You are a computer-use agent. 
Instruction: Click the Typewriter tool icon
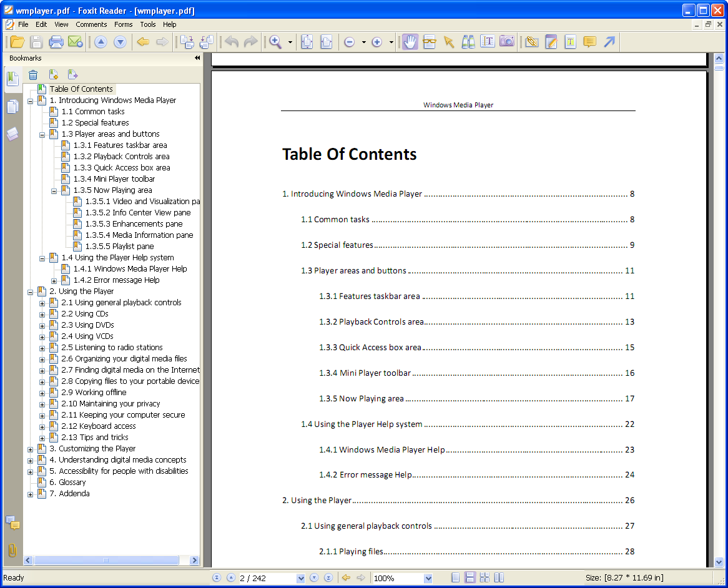[570, 42]
